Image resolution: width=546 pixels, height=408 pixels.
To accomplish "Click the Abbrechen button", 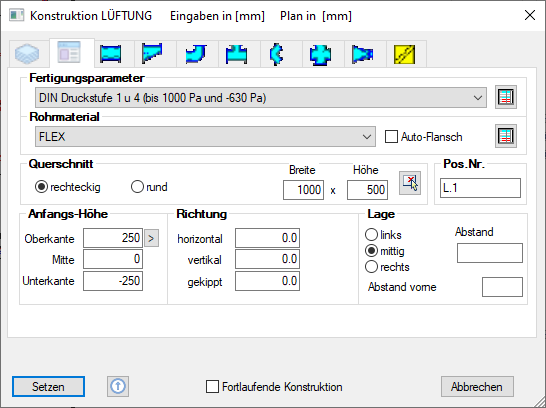I will (477, 386).
